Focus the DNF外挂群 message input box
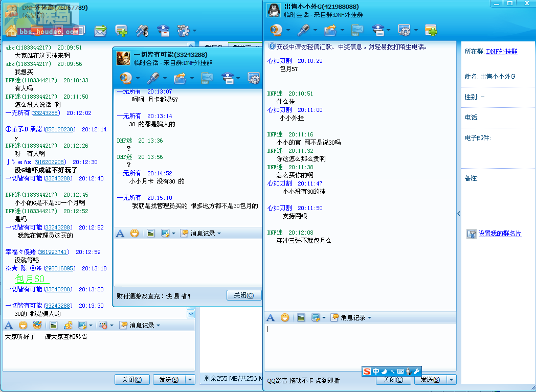Viewport: 536px width, 392px height. click(x=98, y=351)
